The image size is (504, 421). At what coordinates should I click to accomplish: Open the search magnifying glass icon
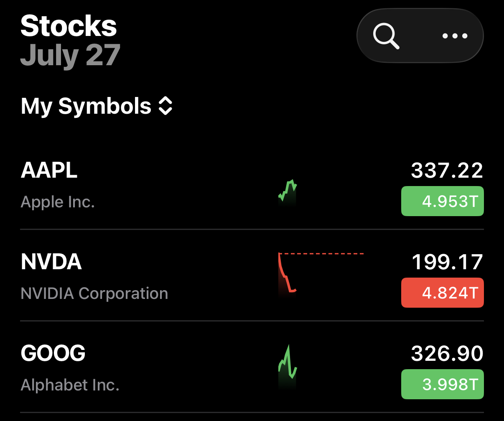386,36
